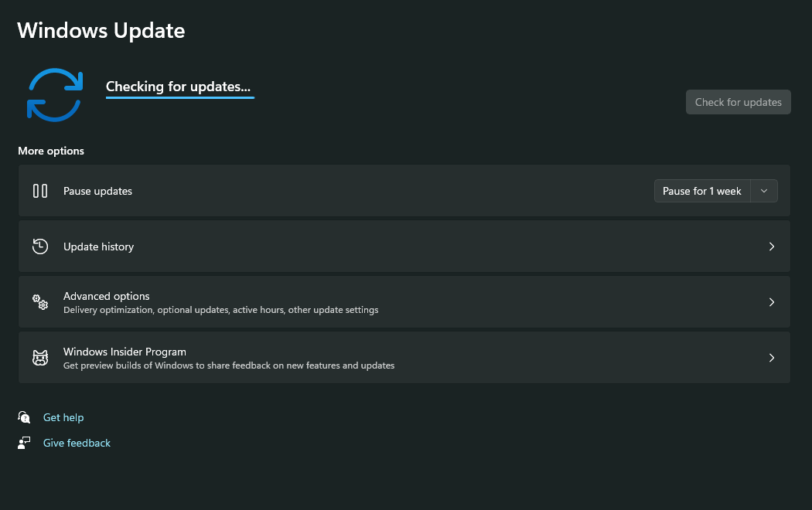Select Pause for 1 week

[701, 191]
